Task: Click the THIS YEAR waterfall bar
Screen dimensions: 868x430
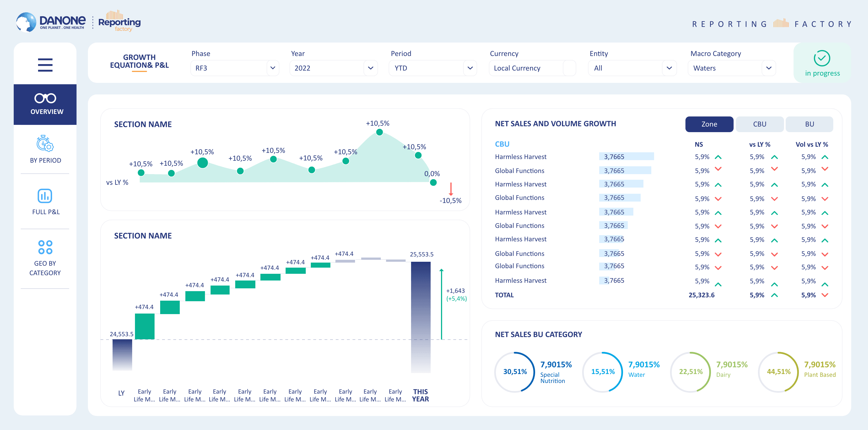Action: [x=421, y=317]
